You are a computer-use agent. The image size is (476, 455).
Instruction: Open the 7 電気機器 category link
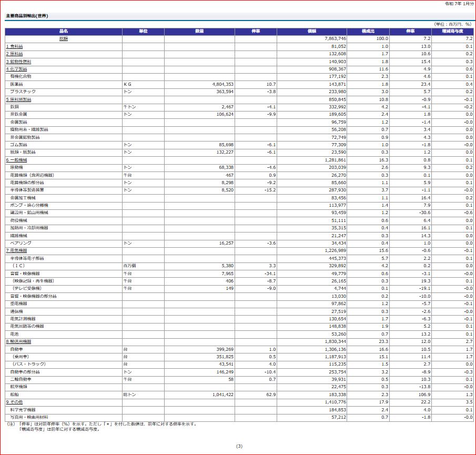[x=16, y=250]
